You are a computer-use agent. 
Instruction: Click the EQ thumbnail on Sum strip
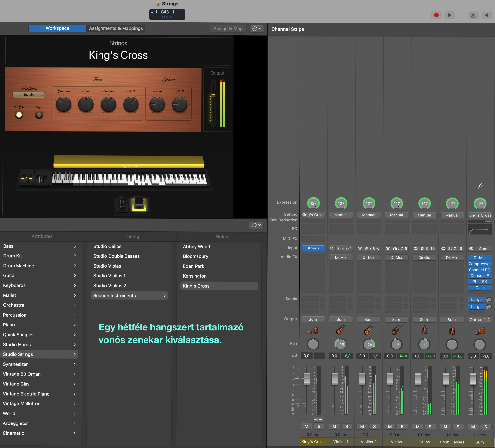(480, 229)
